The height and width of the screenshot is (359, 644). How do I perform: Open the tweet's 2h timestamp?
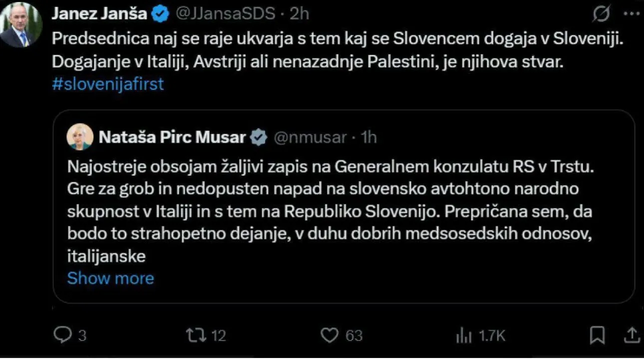(x=300, y=14)
